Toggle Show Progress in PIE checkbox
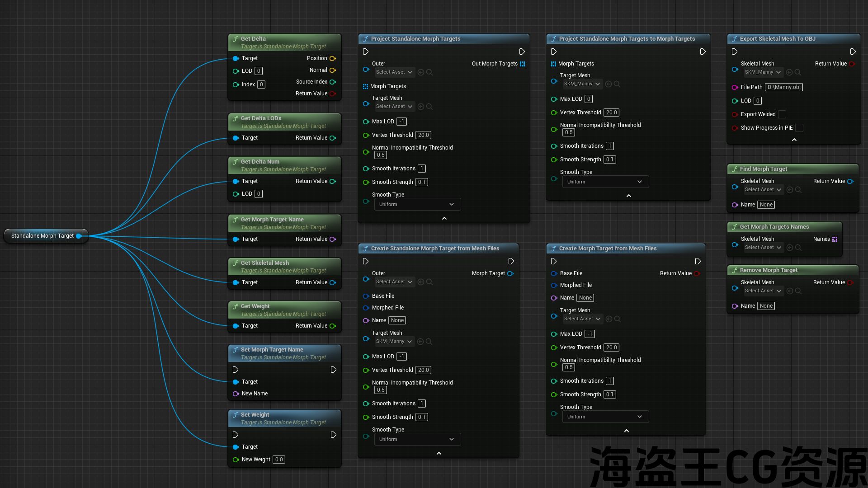868x488 pixels. pos(799,128)
